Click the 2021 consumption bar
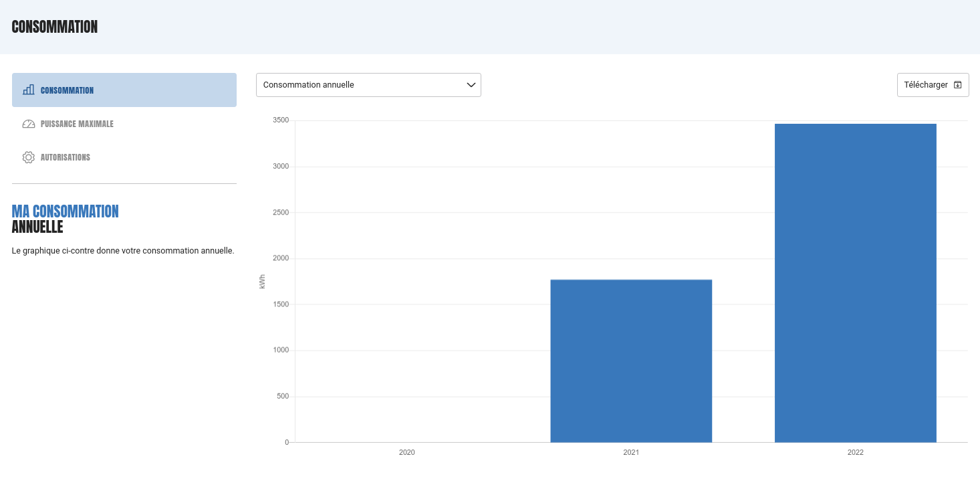 click(631, 361)
